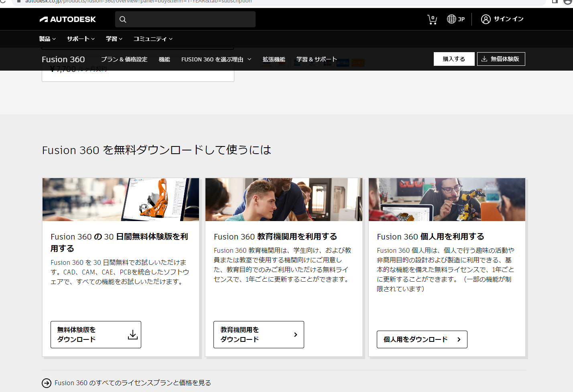The image size is (573, 392).
Task: Click the サインイン link
Action: coord(508,19)
